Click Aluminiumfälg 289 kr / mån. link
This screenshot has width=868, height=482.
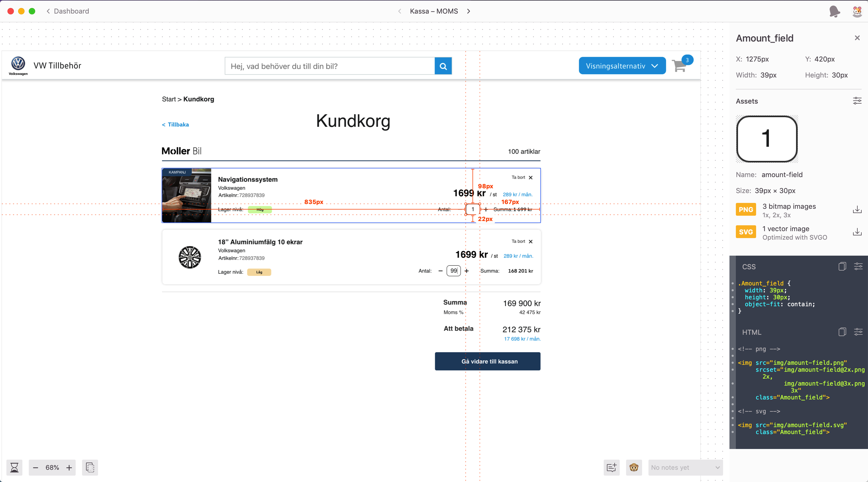518,256
